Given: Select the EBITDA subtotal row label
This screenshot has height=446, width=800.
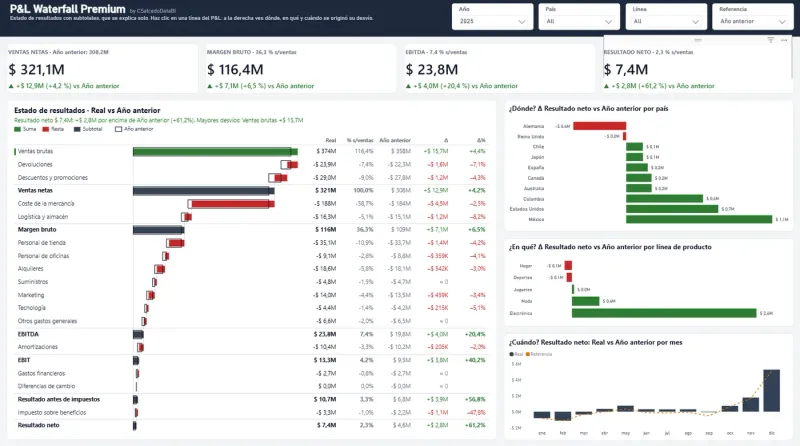Looking at the screenshot, I should coord(28,334).
